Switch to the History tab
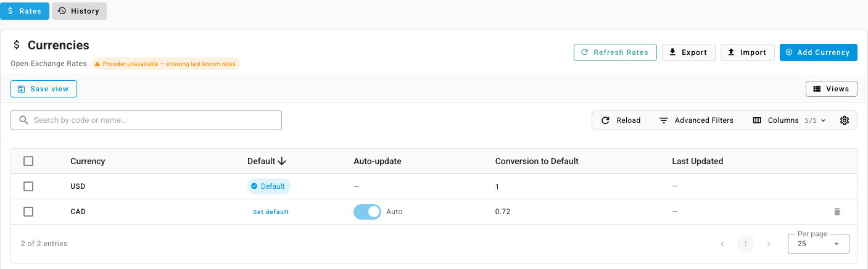The image size is (868, 269). pyautogui.click(x=79, y=11)
